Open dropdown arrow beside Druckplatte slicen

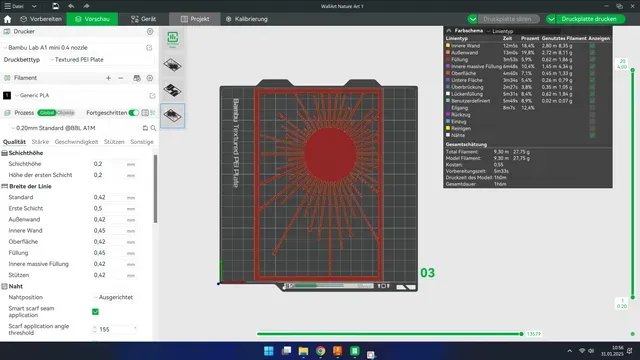pos(472,19)
